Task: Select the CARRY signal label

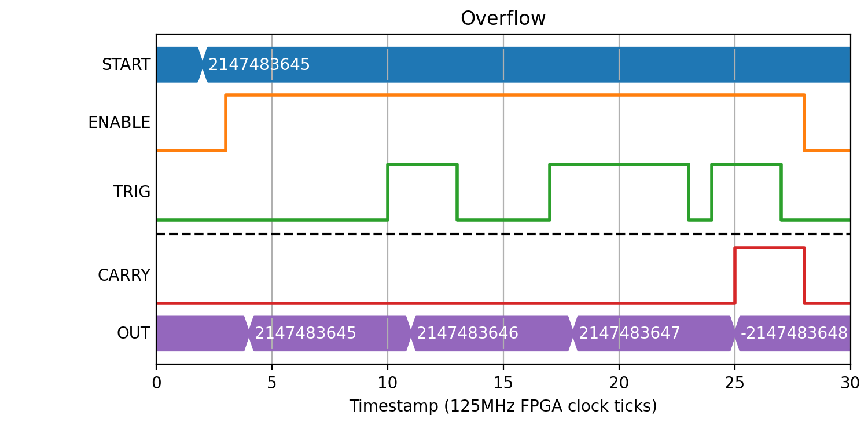Action: point(124,276)
